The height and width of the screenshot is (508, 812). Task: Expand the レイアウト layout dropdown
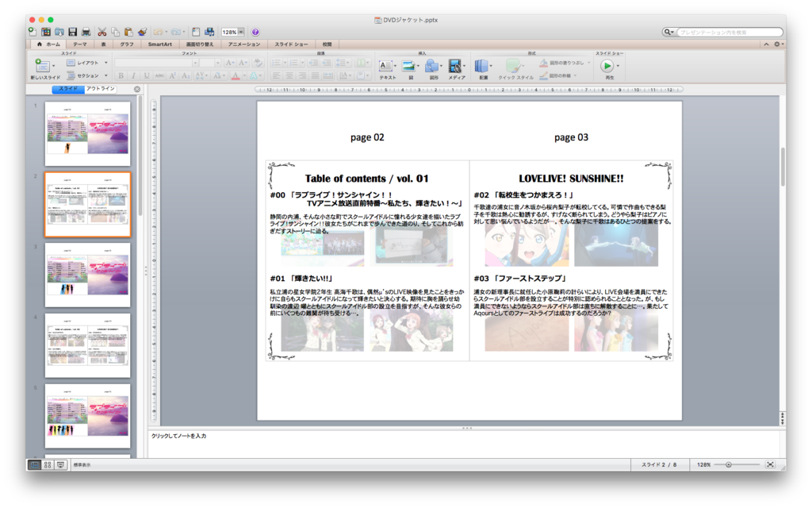point(106,63)
